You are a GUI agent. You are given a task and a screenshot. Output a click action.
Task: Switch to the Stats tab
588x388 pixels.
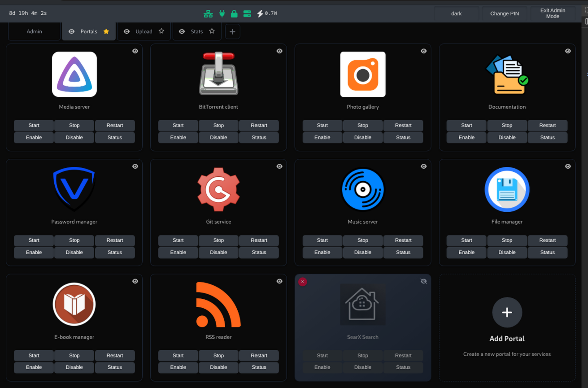[196, 31]
